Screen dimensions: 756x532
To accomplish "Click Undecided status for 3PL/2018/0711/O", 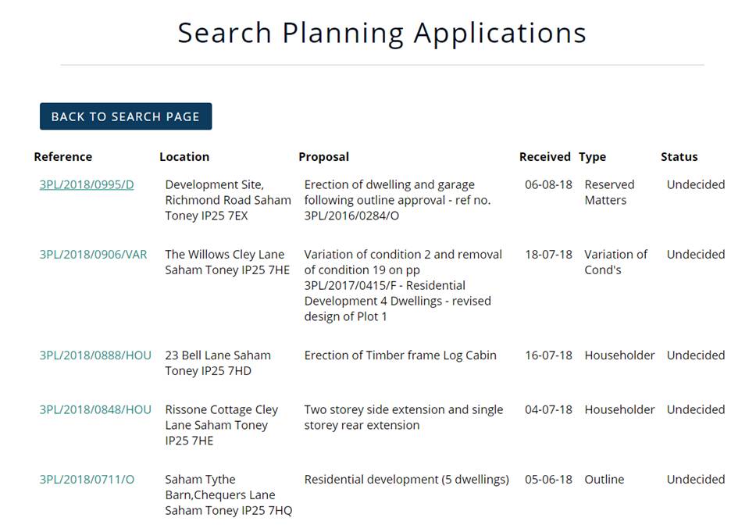I will [696, 480].
